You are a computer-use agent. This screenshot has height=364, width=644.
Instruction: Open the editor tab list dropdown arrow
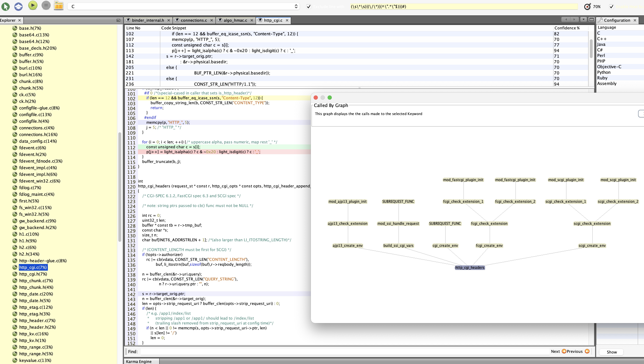(583, 20)
